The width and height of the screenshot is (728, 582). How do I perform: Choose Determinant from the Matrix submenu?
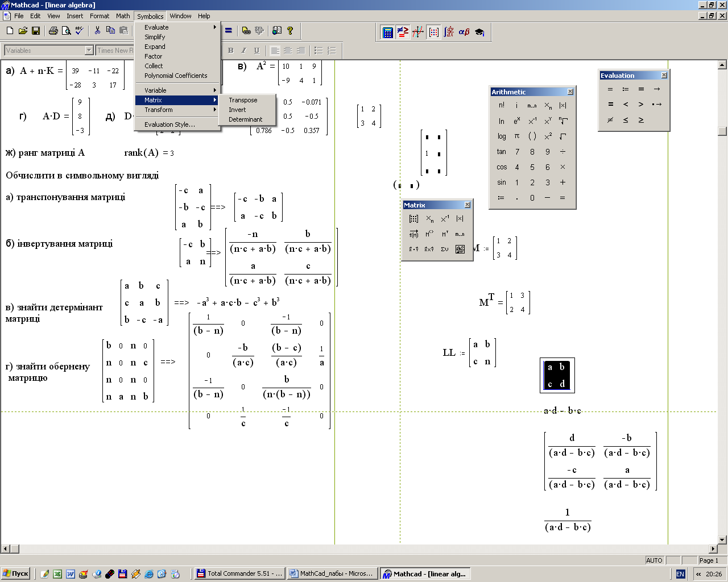[245, 119]
